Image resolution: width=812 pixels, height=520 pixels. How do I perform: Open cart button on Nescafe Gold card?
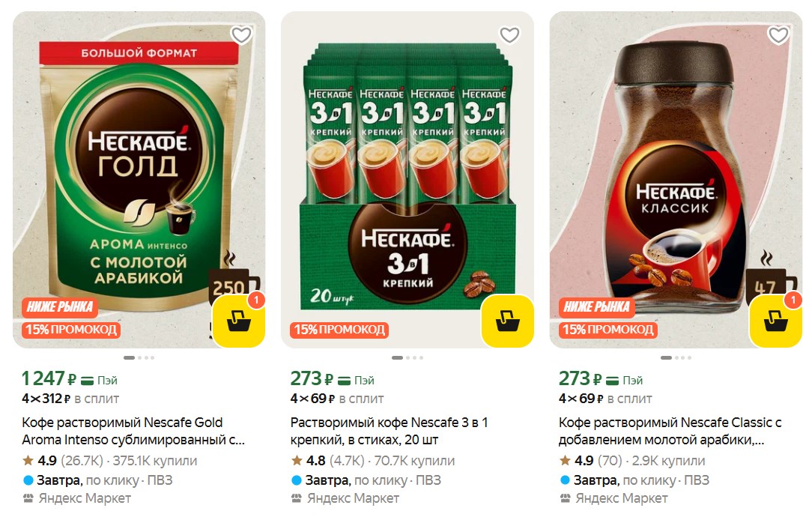click(239, 321)
